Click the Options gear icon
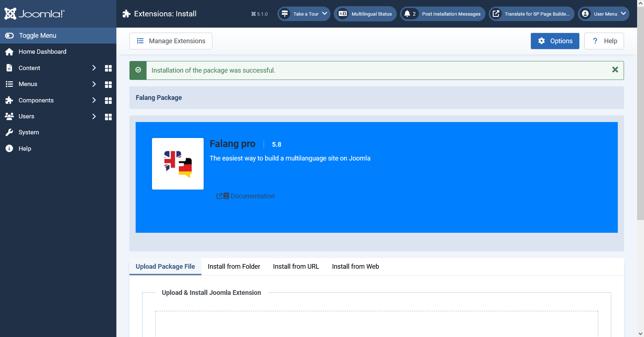The width and height of the screenshot is (644, 337). click(x=541, y=41)
